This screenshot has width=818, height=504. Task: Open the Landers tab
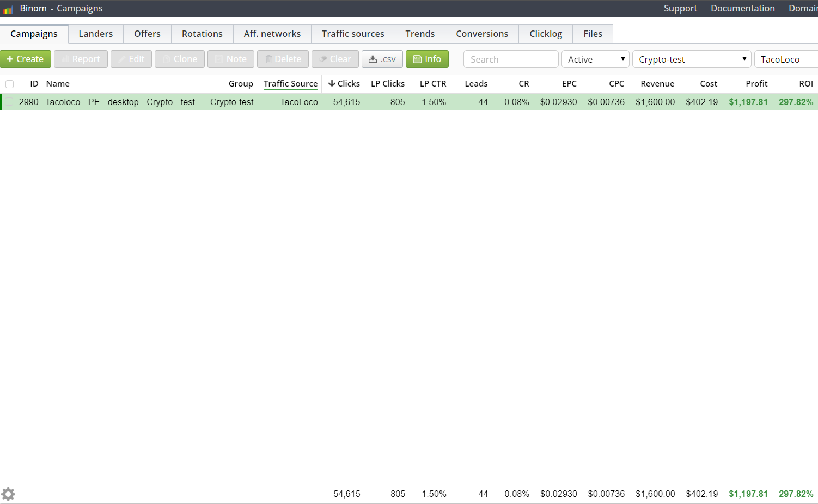(96, 34)
